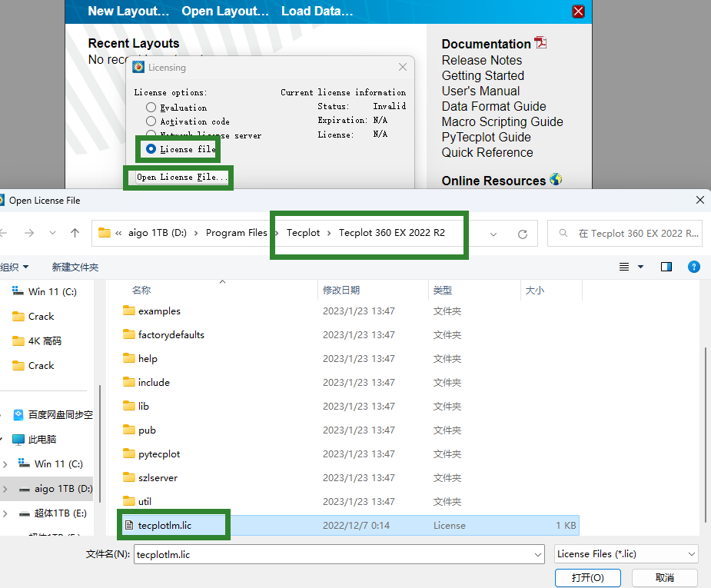Refresh the current folder view
This screenshot has height=588, width=711.
click(x=523, y=234)
